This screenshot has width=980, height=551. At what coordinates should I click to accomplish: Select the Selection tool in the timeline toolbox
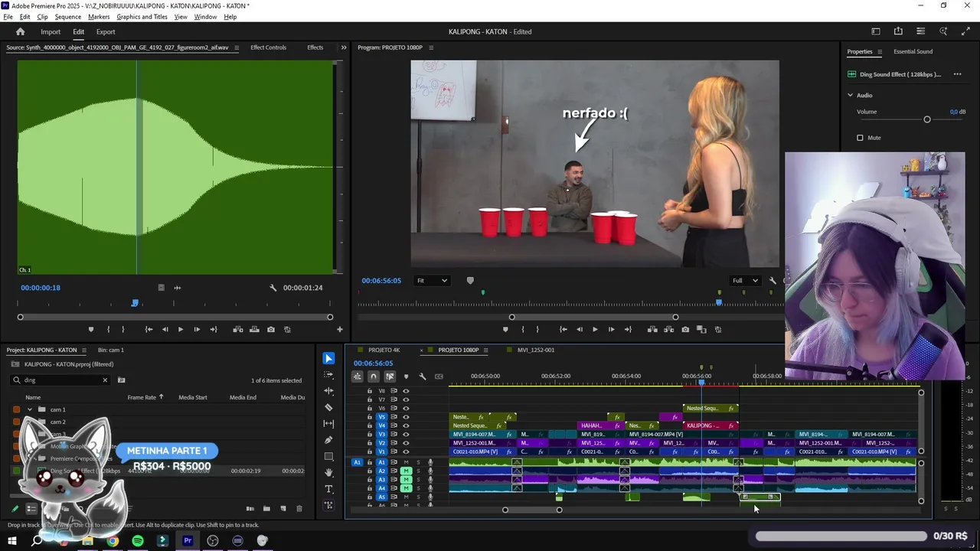point(328,358)
